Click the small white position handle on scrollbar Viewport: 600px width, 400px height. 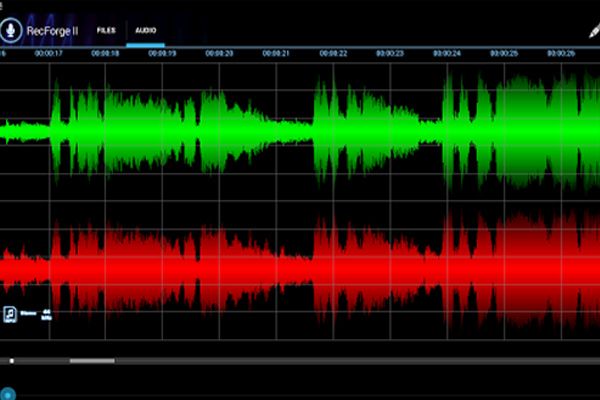click(11, 360)
